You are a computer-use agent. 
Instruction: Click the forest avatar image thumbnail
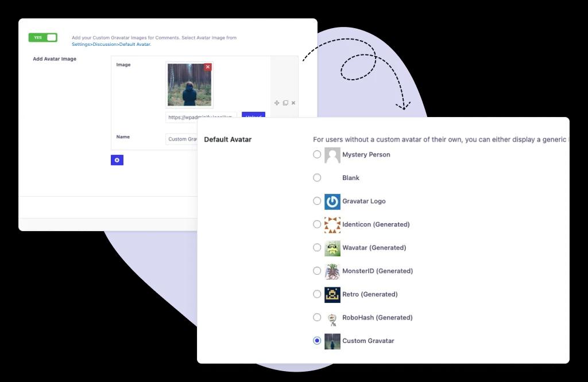tap(189, 85)
